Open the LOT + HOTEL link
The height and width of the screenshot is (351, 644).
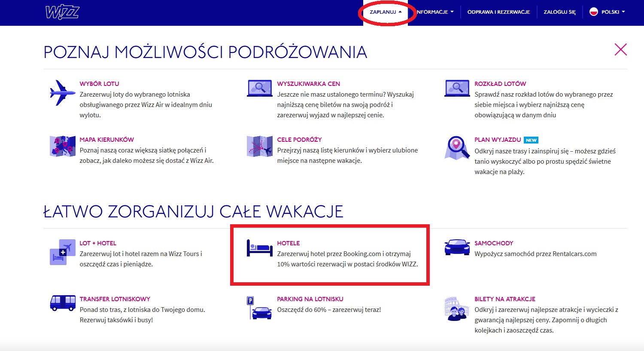coord(97,243)
